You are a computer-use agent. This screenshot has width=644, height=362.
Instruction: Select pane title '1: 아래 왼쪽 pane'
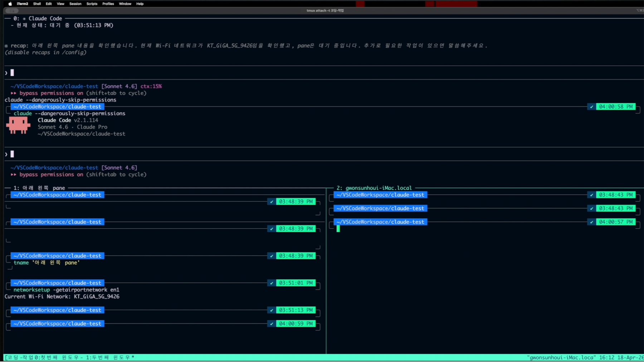tap(39, 188)
